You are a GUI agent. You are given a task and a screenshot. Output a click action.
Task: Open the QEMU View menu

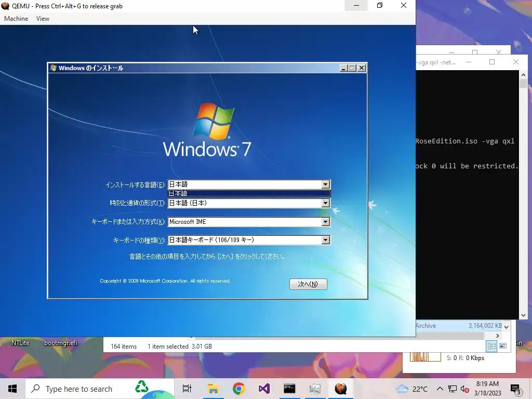click(43, 19)
